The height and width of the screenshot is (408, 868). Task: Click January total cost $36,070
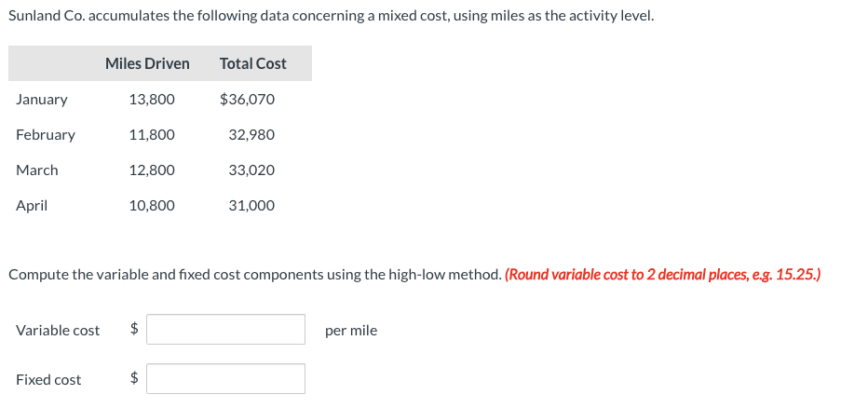point(247,100)
